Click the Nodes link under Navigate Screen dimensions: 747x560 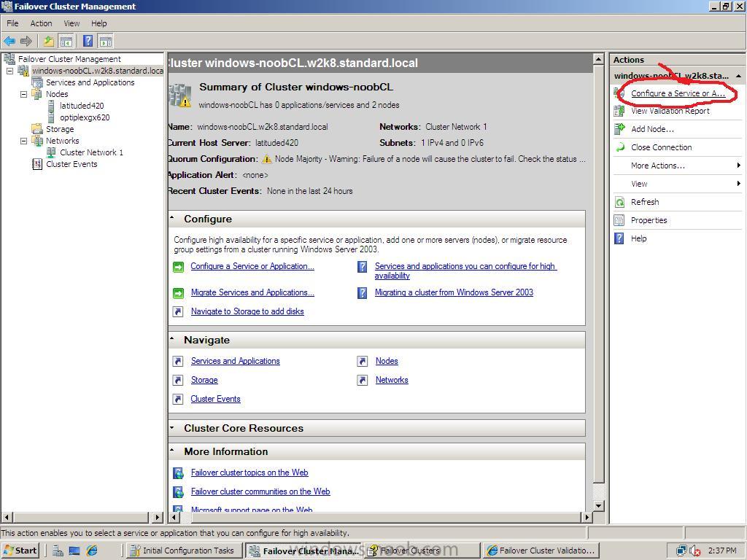point(387,361)
